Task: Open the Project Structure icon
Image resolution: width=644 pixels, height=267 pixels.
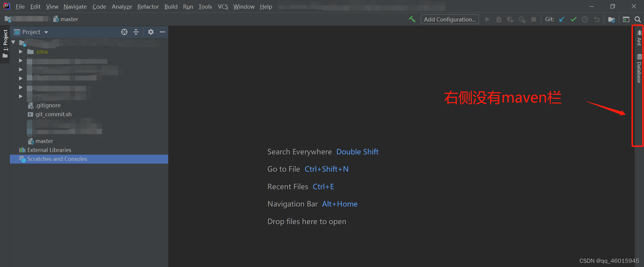Action: pos(612,19)
